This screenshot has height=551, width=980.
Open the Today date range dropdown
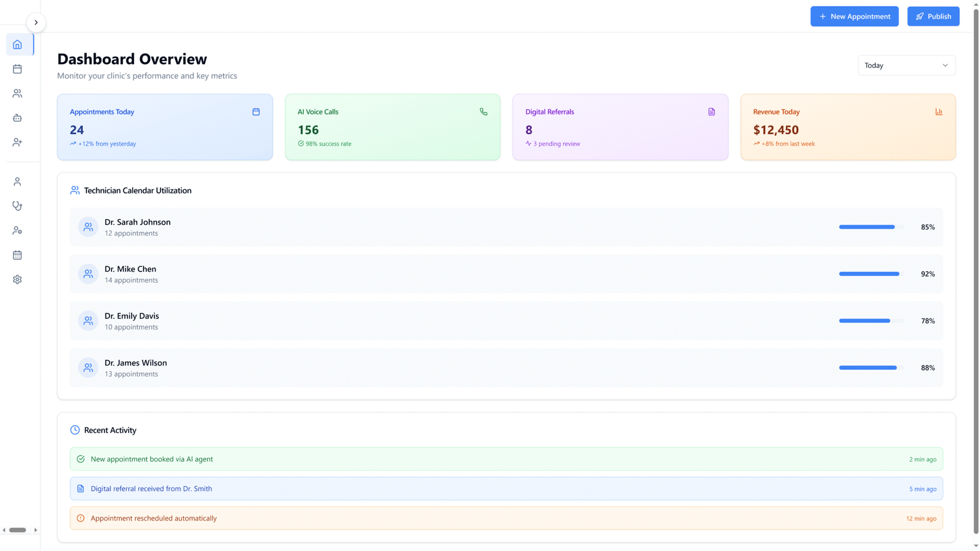[906, 66]
